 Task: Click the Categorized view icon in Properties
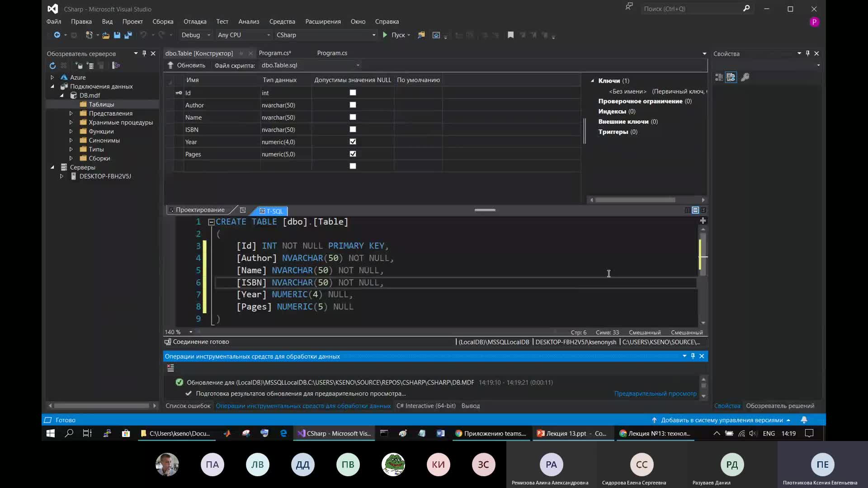719,77
